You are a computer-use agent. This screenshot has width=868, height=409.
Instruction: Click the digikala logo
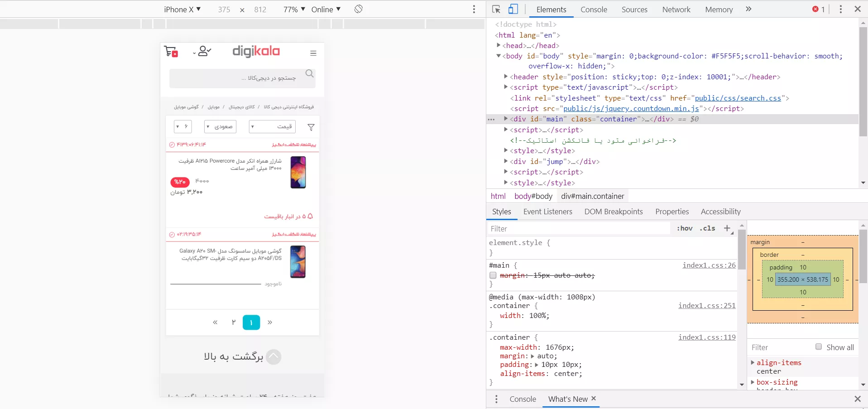tap(256, 51)
